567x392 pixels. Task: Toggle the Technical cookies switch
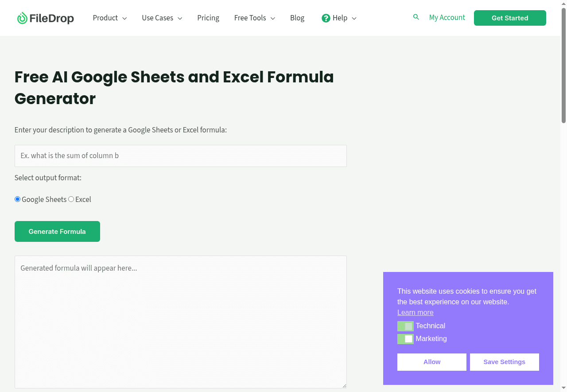coord(405,326)
